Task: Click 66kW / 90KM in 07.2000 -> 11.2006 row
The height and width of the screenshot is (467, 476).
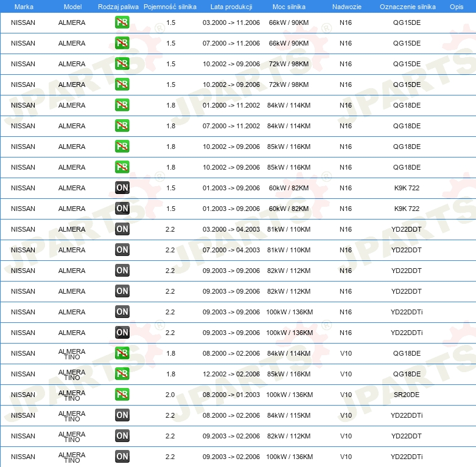Action: tap(289, 43)
